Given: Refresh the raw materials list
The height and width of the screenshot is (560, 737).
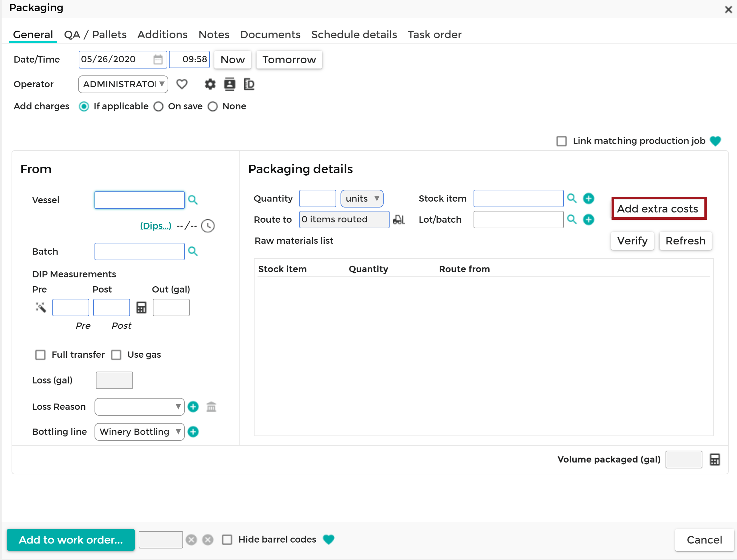Looking at the screenshot, I should click(x=685, y=241).
